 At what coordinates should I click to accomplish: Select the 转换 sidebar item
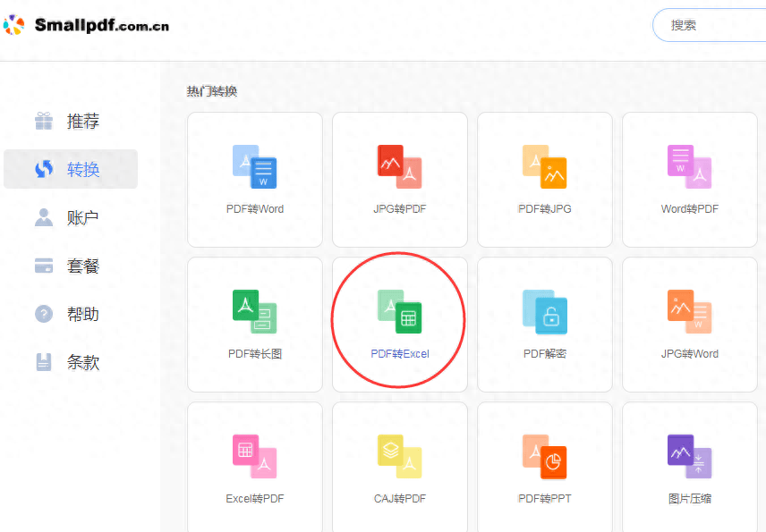click(71, 169)
